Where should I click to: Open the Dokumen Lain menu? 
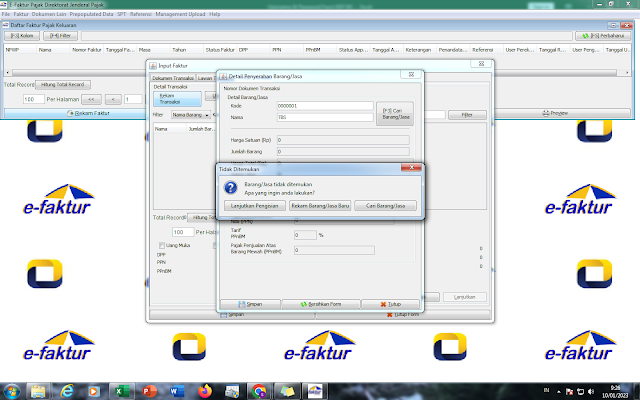tap(49, 14)
